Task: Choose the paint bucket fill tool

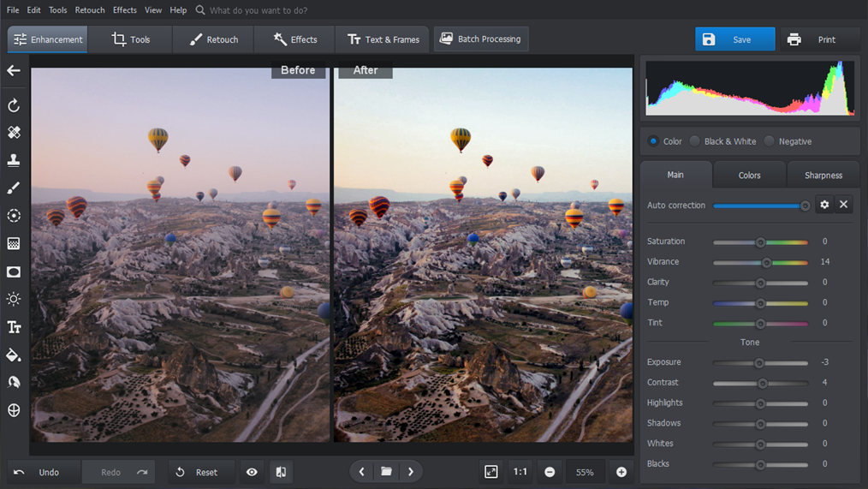Action: [x=14, y=355]
